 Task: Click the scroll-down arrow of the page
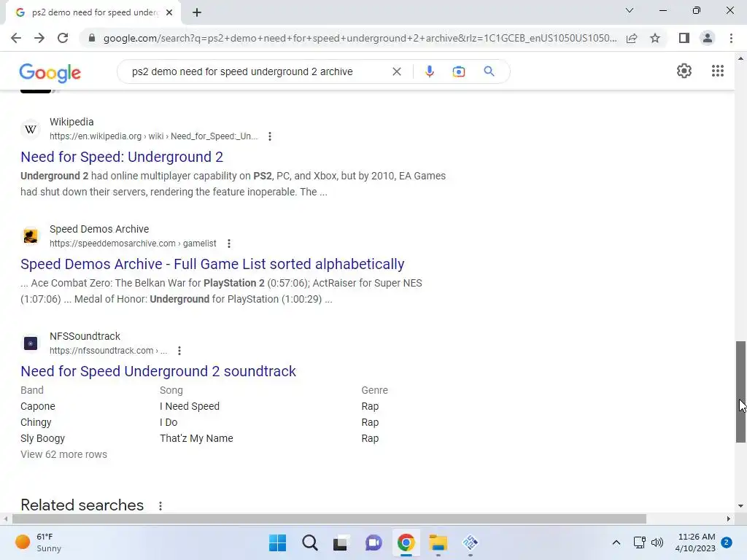pos(740,506)
